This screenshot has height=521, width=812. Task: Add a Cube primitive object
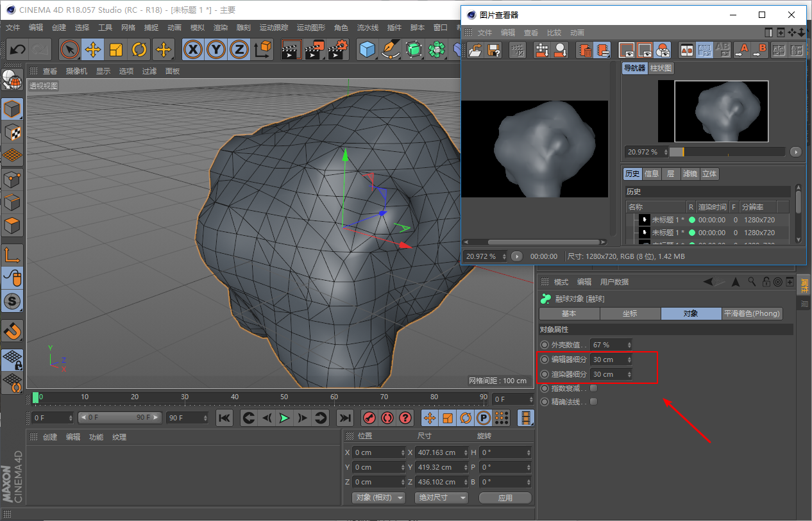pyautogui.click(x=368, y=49)
